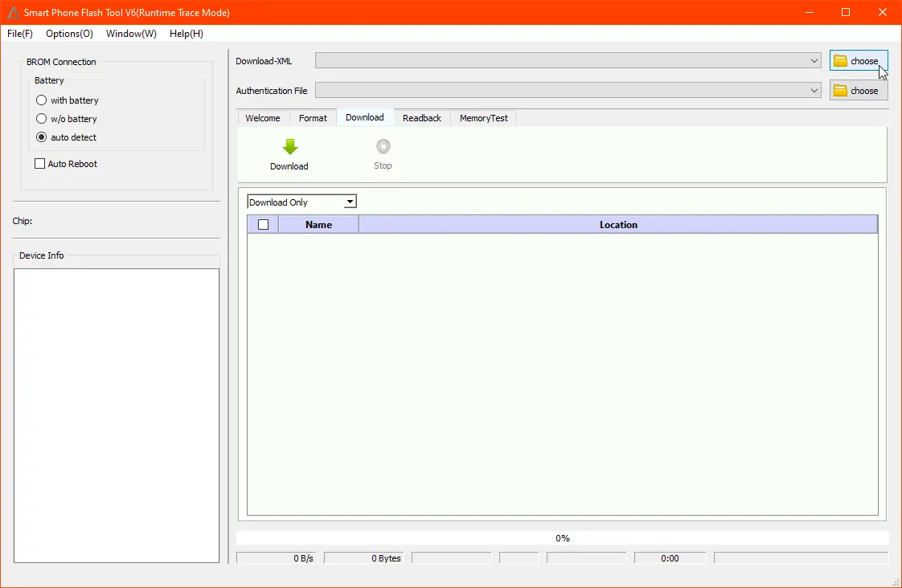Click the Location column header

(x=618, y=225)
